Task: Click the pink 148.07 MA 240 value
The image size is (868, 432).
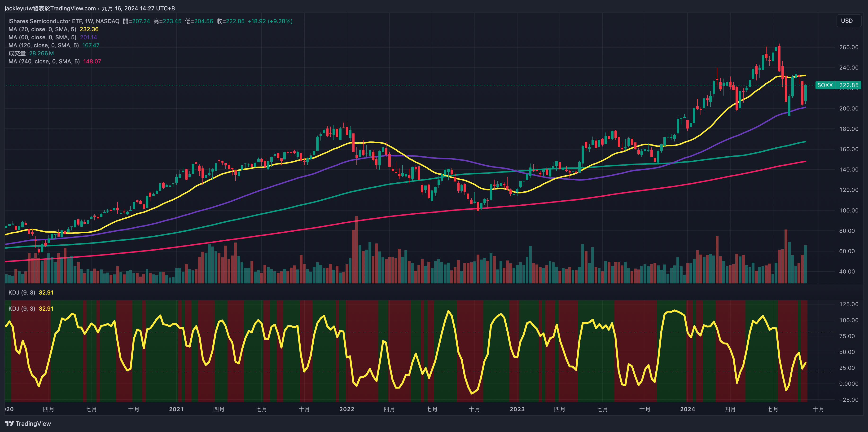Action: tap(92, 61)
